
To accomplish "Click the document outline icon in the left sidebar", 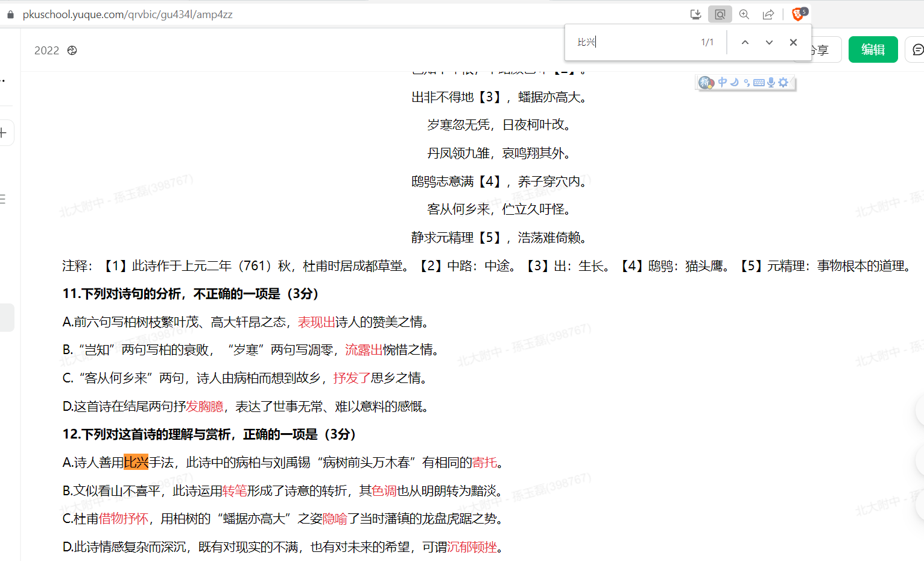I will click(x=2, y=200).
